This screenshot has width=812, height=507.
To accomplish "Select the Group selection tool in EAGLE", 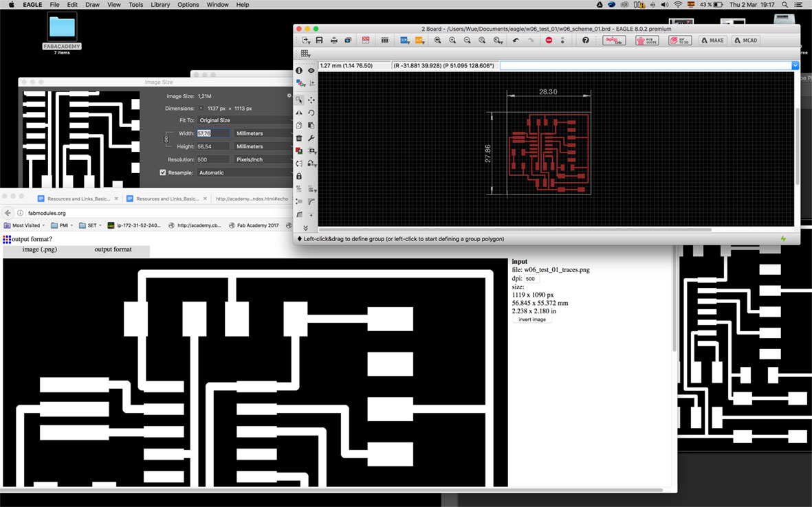I will click(x=299, y=100).
